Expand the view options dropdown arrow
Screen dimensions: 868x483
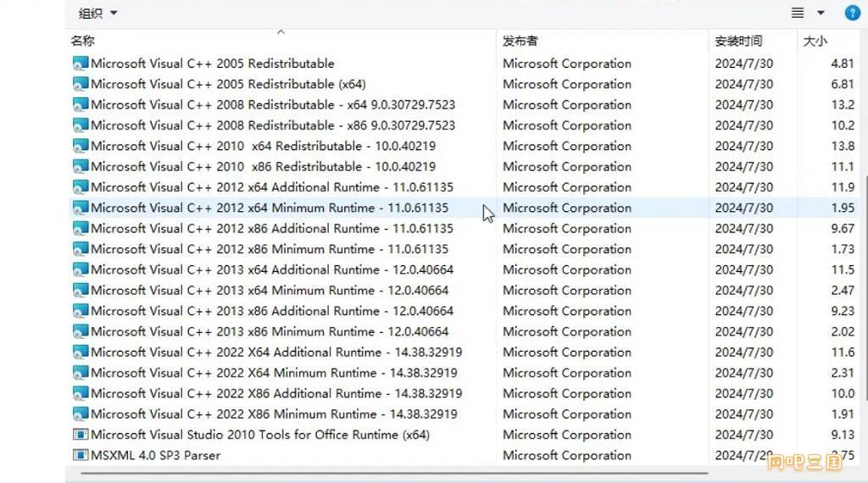[821, 13]
